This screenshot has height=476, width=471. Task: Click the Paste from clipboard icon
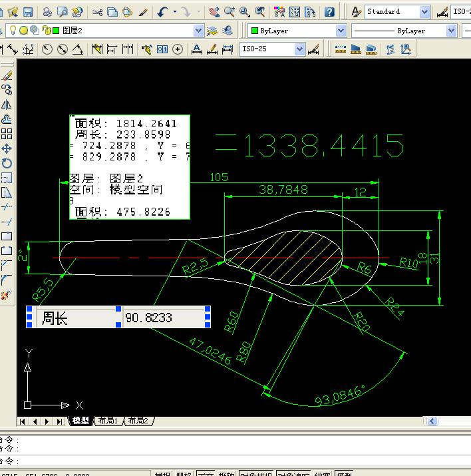127,12
